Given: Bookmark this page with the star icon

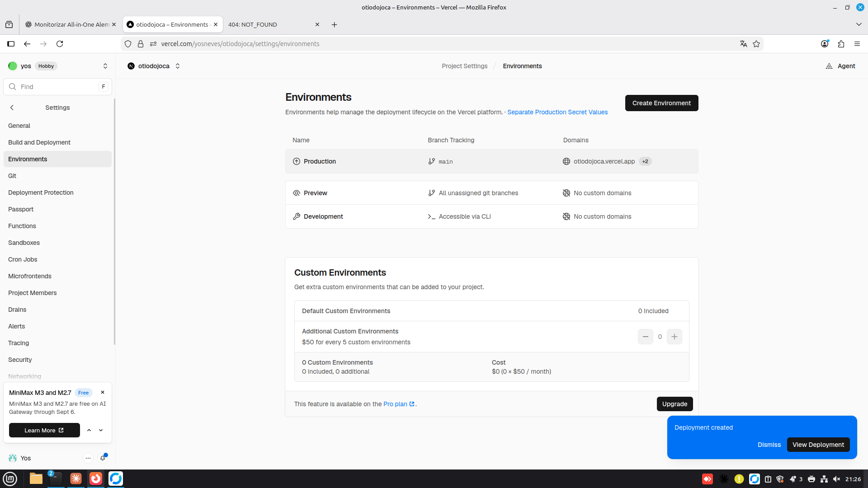Looking at the screenshot, I should click(756, 44).
